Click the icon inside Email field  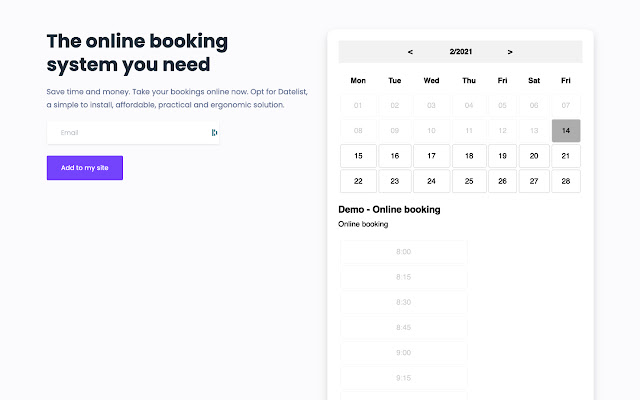[x=214, y=132]
